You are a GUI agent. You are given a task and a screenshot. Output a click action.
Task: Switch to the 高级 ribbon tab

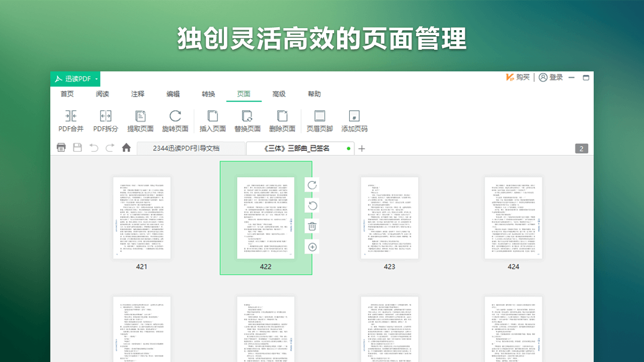click(x=280, y=94)
